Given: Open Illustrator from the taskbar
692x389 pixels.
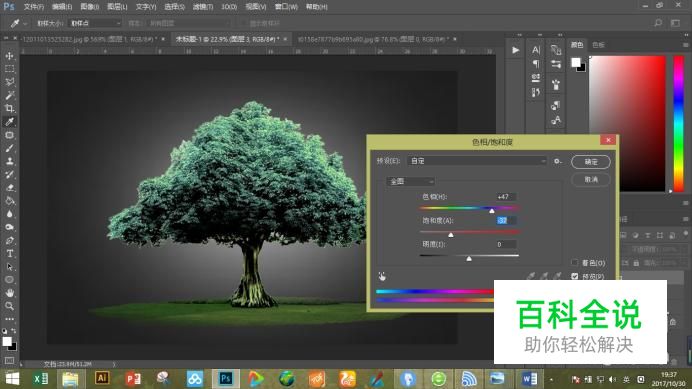Looking at the screenshot, I should coord(102,378).
